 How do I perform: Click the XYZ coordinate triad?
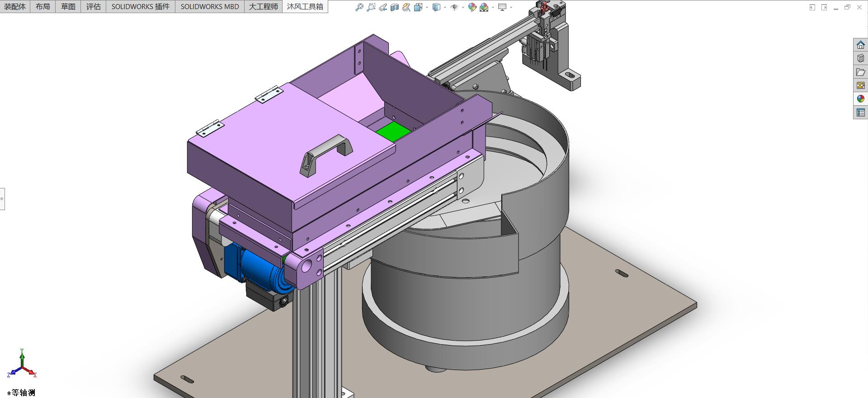coord(22,364)
